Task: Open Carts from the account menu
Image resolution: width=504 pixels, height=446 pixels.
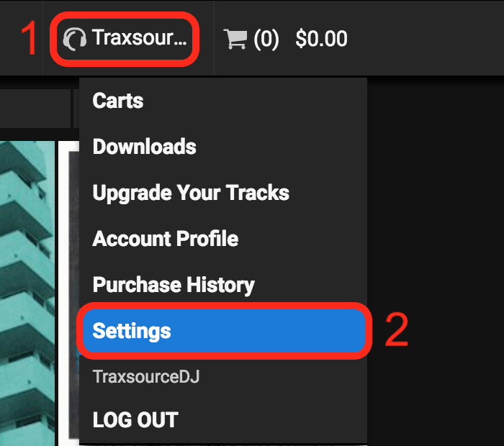Action: [118, 101]
